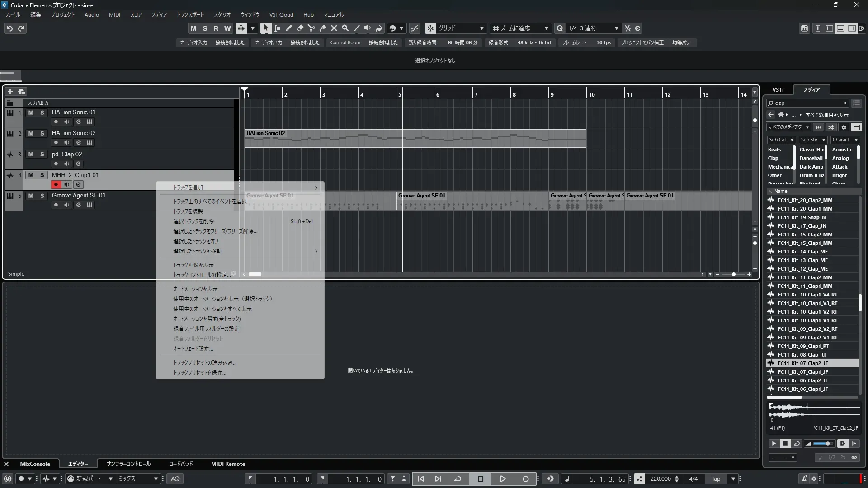Switch to the MixConsole tab
The height and width of the screenshot is (488, 868).
(35, 464)
